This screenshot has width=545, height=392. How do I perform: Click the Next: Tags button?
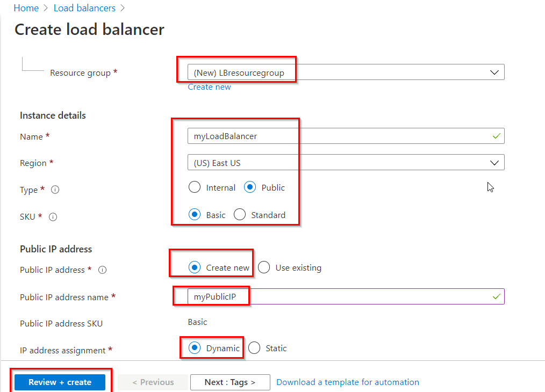point(230,382)
